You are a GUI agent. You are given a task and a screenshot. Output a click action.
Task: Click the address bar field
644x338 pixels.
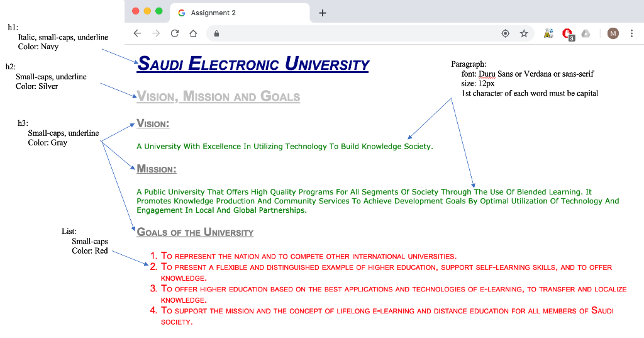[370, 34]
